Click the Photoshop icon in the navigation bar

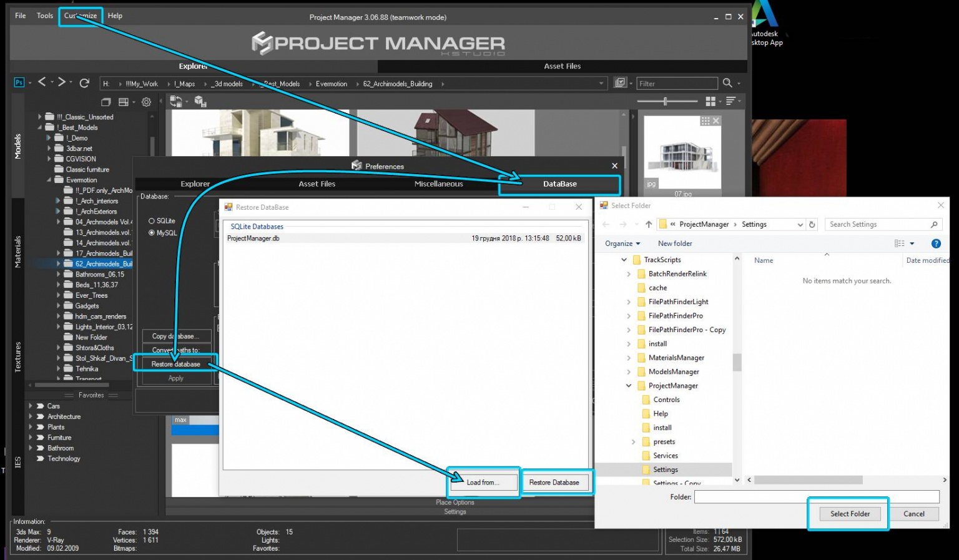click(x=19, y=82)
